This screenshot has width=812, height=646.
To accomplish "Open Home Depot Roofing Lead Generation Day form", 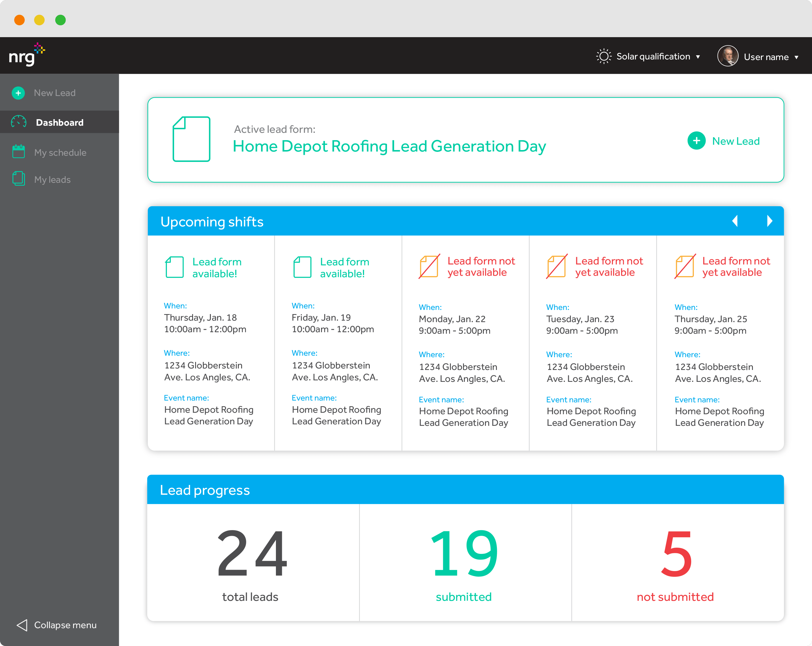I will (389, 146).
